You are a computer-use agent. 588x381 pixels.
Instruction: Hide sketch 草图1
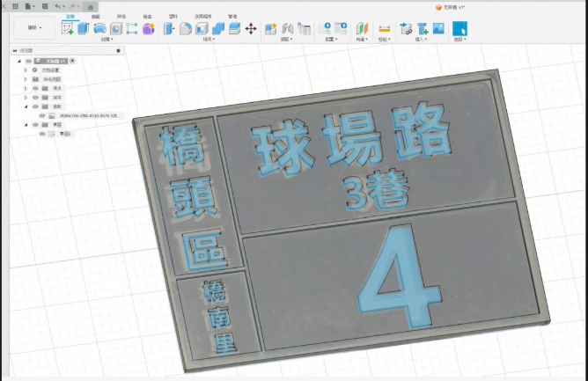pos(42,134)
